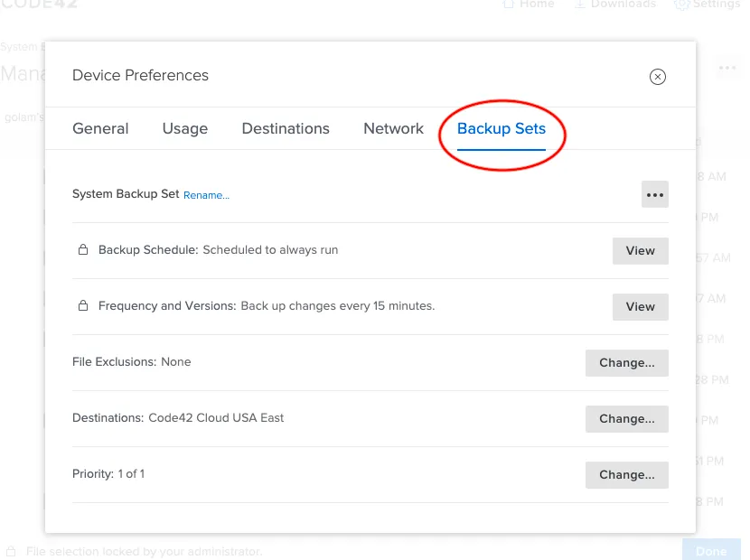This screenshot has height=560, width=750.
Task: Click the 'Scheduled to always run' text
Action: [x=270, y=249]
